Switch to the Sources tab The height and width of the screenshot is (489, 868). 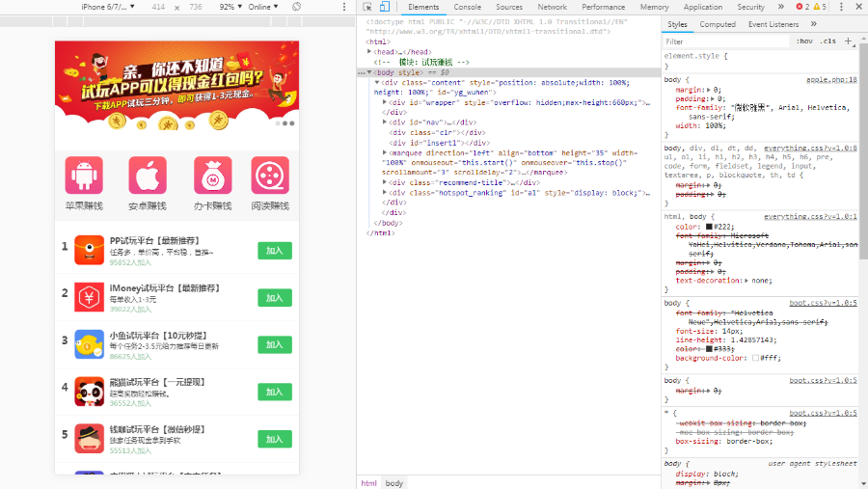509,7
